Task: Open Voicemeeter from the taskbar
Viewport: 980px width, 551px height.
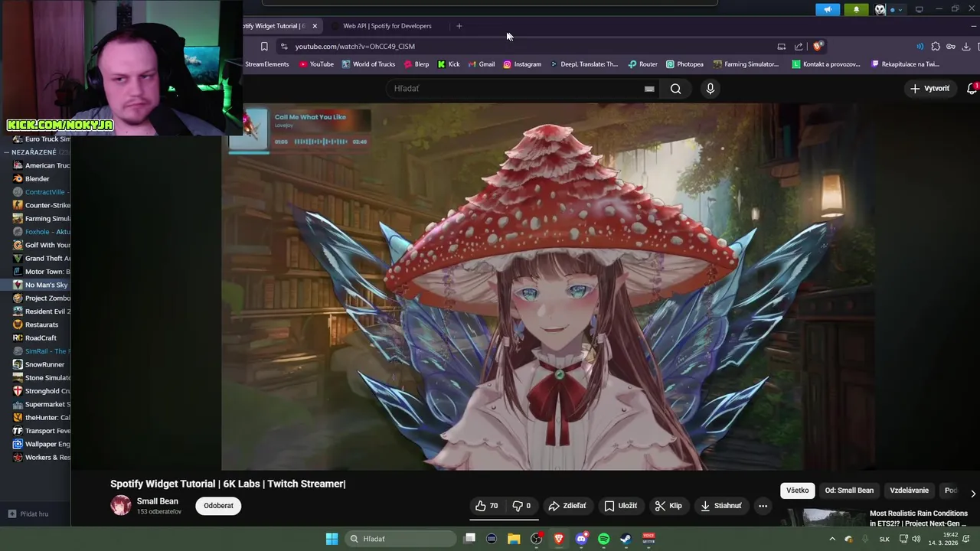Action: 648,539
